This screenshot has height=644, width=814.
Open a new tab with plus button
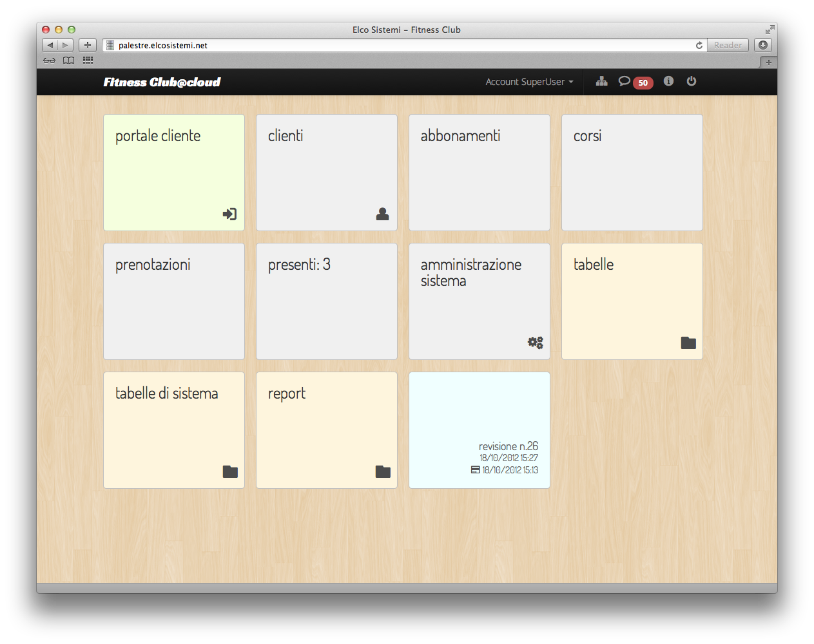(768, 62)
